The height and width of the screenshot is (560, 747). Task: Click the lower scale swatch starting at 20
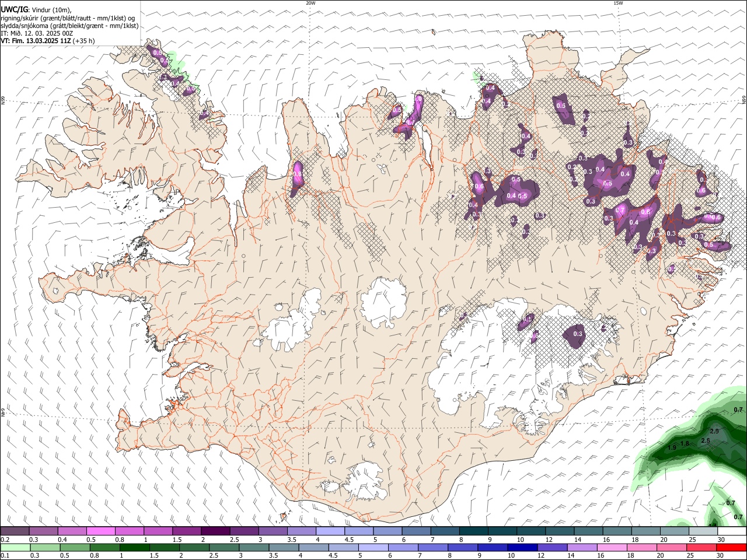click(671, 547)
